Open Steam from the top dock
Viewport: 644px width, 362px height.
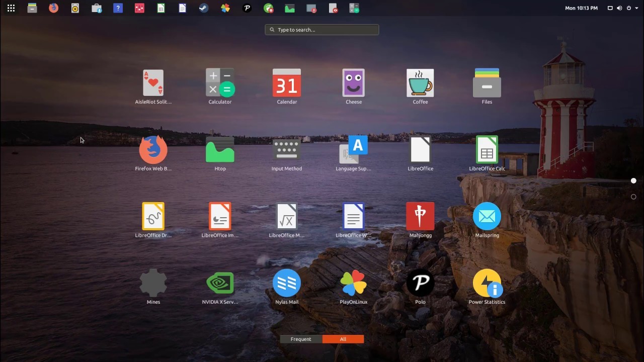[203, 8]
